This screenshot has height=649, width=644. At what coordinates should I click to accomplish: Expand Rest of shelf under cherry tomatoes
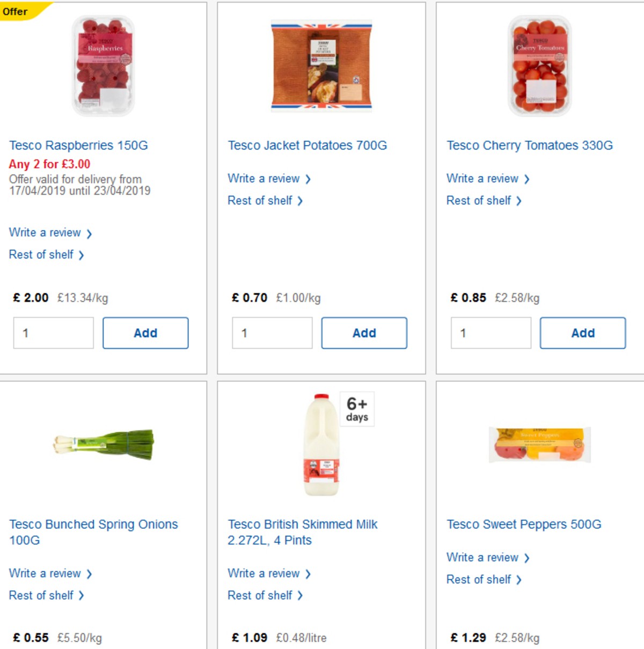click(x=479, y=201)
